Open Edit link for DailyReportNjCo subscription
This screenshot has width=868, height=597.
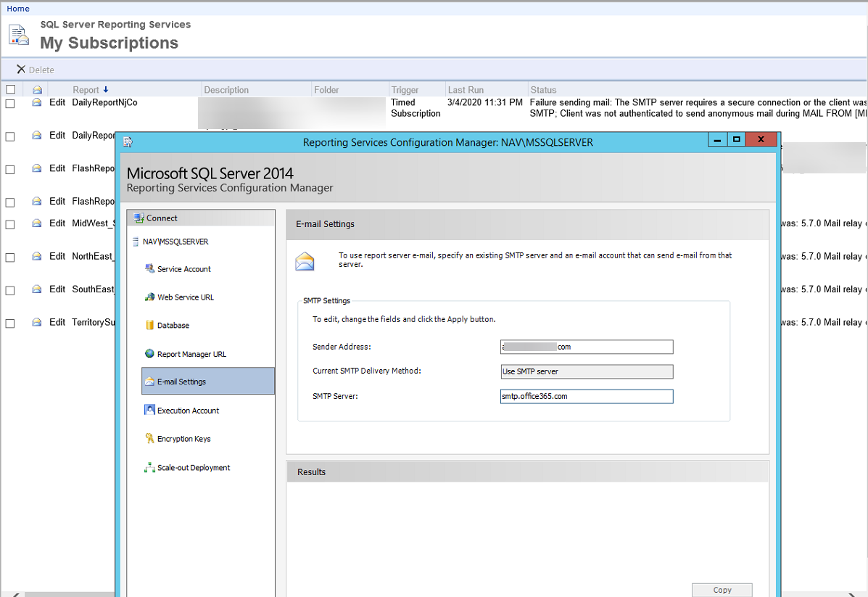(x=57, y=103)
